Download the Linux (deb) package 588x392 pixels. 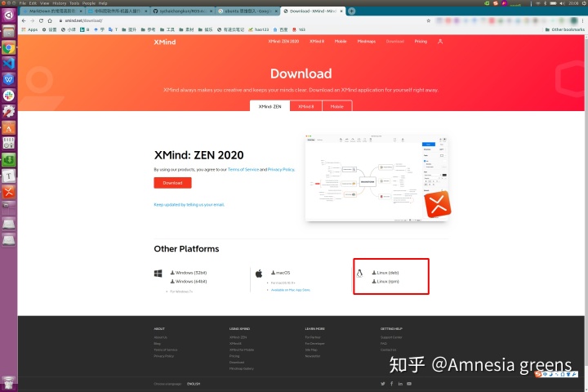click(x=385, y=273)
